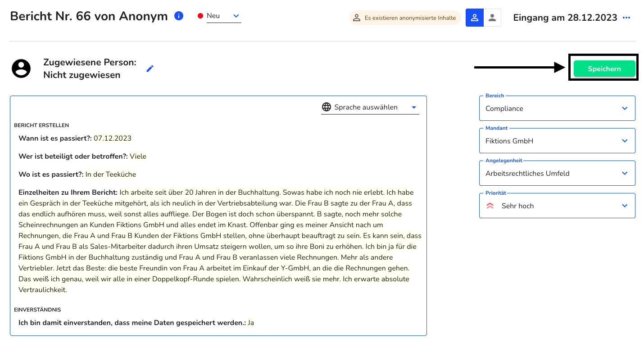Click the red priority double-chevron icon

pos(490,206)
